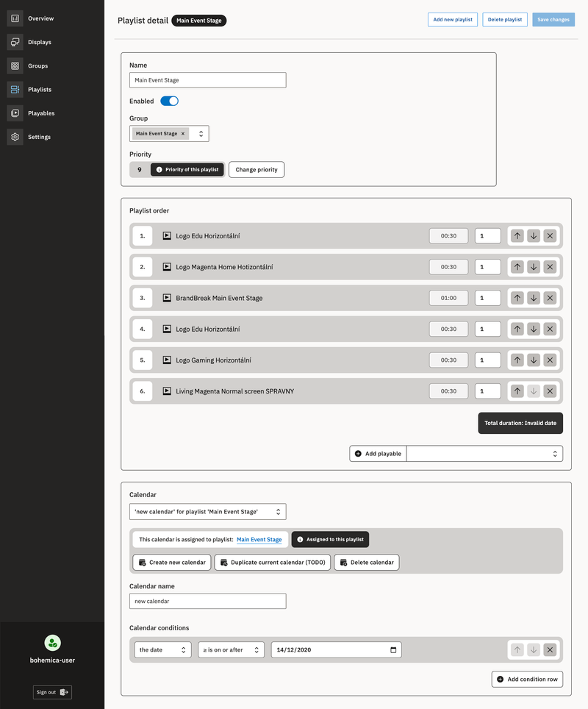Remove Logo Magenta Home Hotizontální from playlist
Image resolution: width=588 pixels, height=709 pixels.
coord(550,267)
